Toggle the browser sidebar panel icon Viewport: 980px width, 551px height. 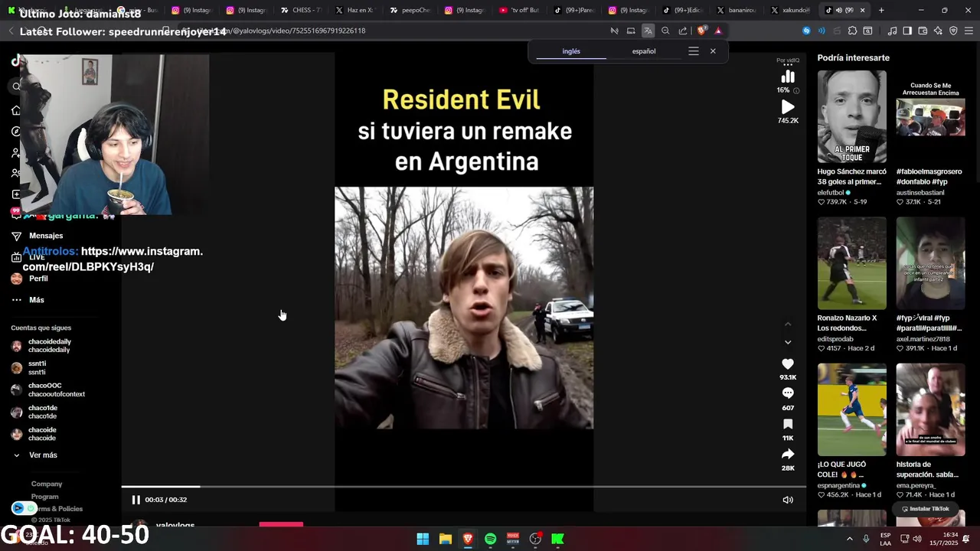coord(907,31)
